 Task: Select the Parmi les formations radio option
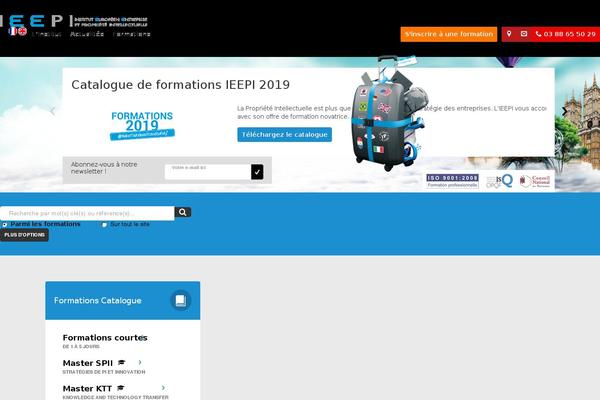(5, 225)
